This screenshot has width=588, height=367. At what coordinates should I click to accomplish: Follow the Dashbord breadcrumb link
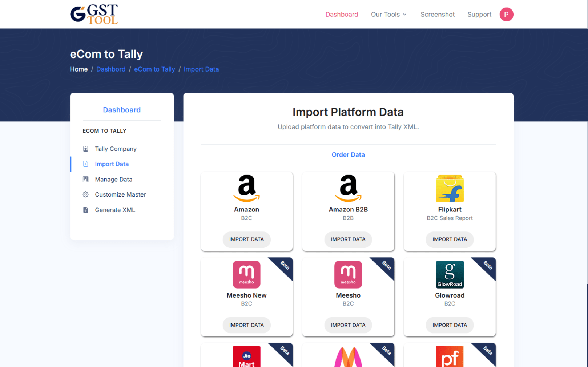pyautogui.click(x=111, y=69)
